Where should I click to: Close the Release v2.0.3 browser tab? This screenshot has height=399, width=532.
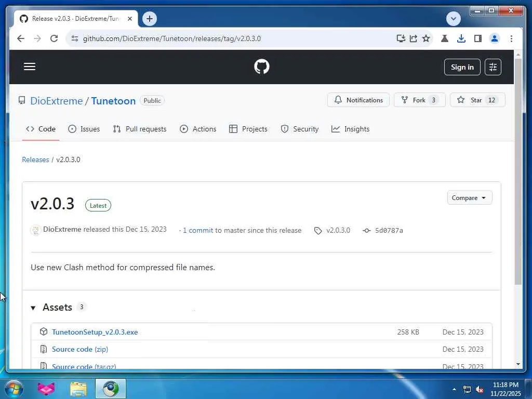coord(129,19)
